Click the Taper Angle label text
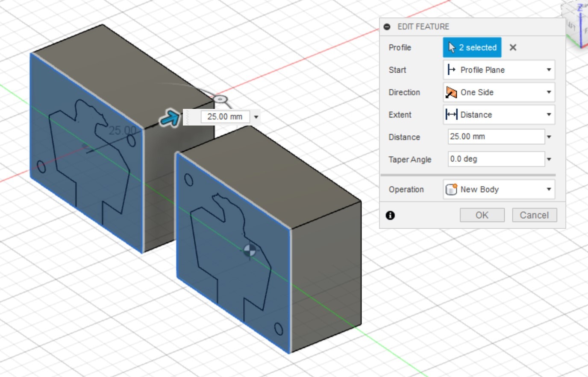 click(410, 159)
